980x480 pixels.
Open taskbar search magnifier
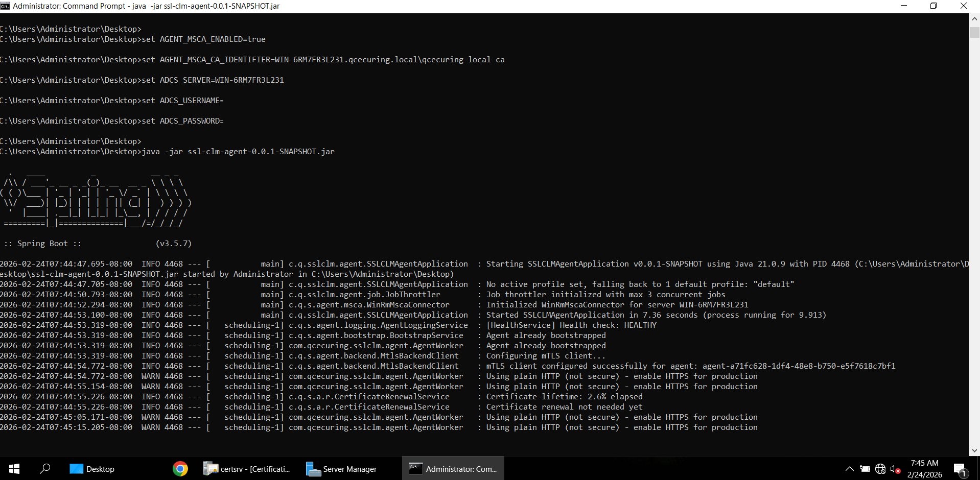coord(45,469)
